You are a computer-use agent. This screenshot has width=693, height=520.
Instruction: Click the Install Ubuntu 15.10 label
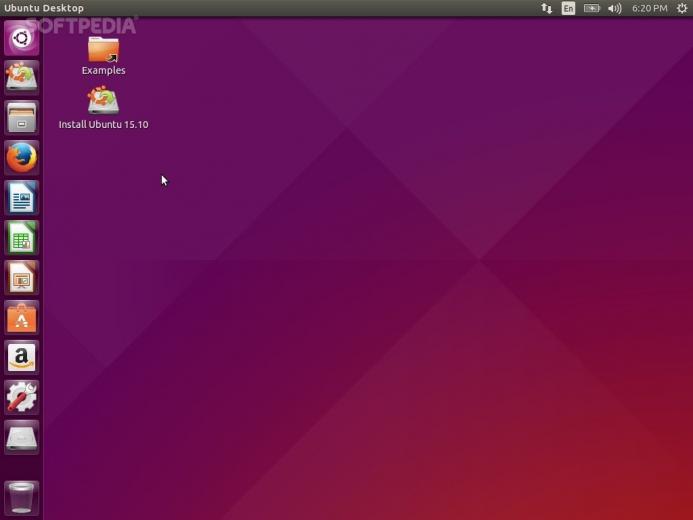[x=103, y=125]
